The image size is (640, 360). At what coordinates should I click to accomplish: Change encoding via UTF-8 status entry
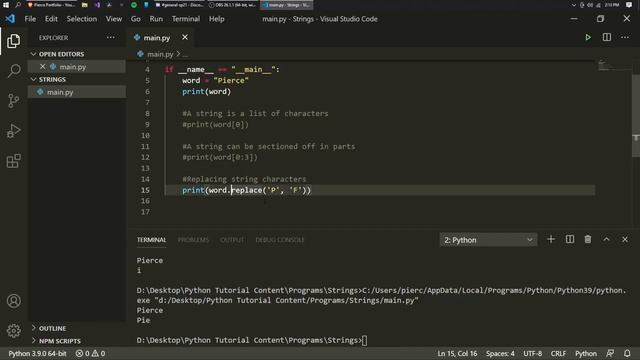pos(533,353)
